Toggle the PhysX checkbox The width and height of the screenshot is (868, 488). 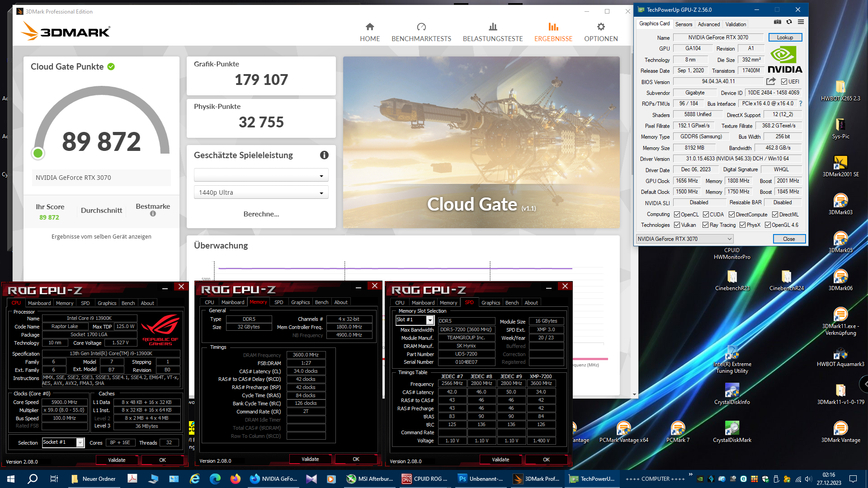click(742, 225)
